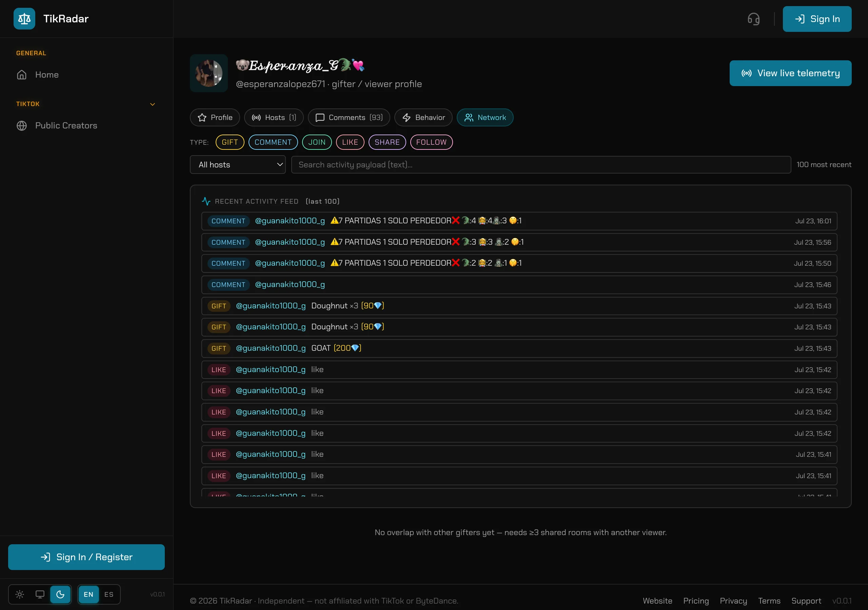This screenshot has width=868, height=610.
Task: Click Sign In / Register button
Action: coord(86,557)
